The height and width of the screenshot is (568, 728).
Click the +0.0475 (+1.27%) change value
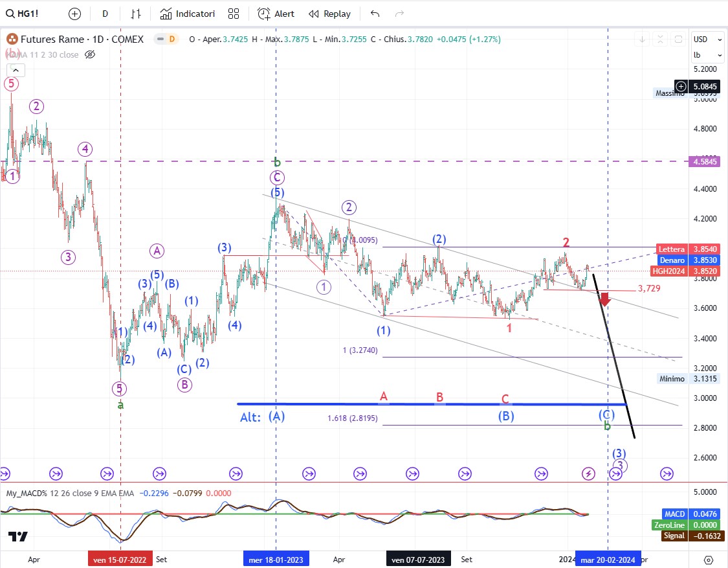pos(469,40)
